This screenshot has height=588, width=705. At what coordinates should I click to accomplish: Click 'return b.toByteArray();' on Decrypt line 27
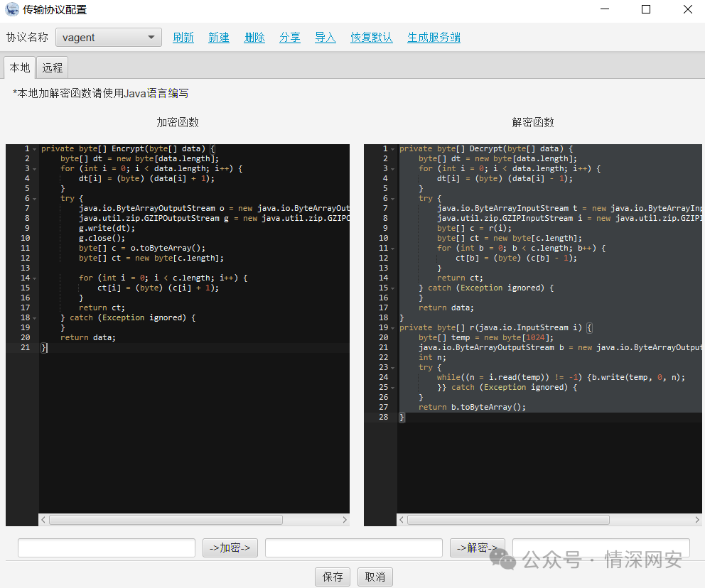pos(472,408)
